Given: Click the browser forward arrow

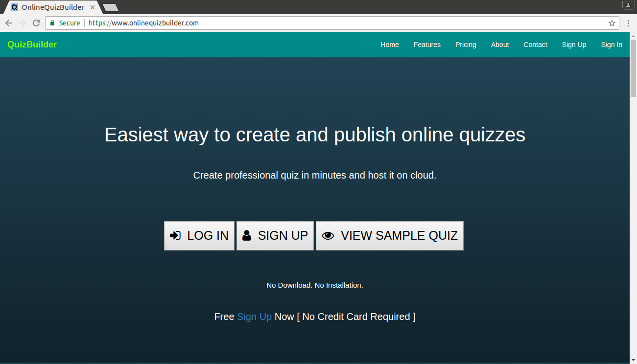Looking at the screenshot, I should click(x=23, y=23).
